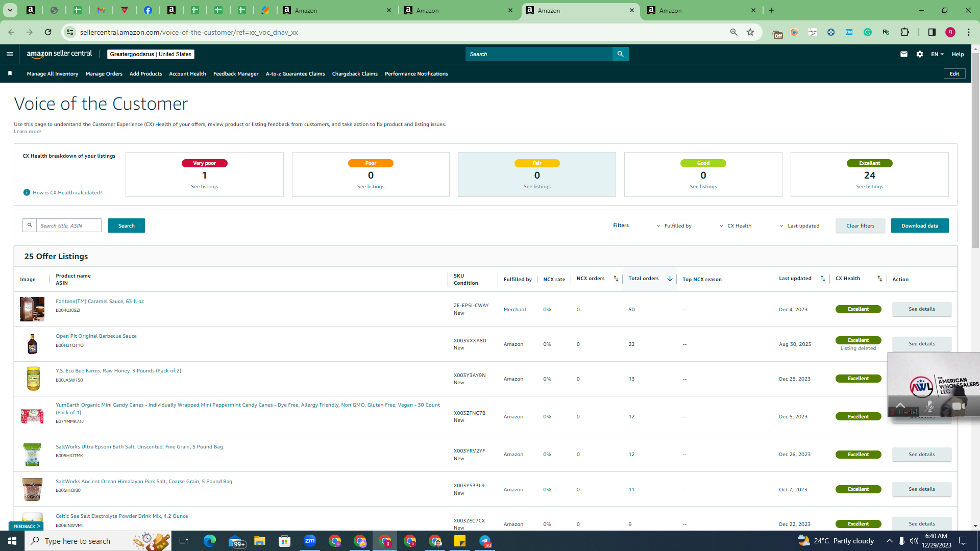Click the Chrome profile avatar
Viewport: 980px width, 551px height.
950,32
